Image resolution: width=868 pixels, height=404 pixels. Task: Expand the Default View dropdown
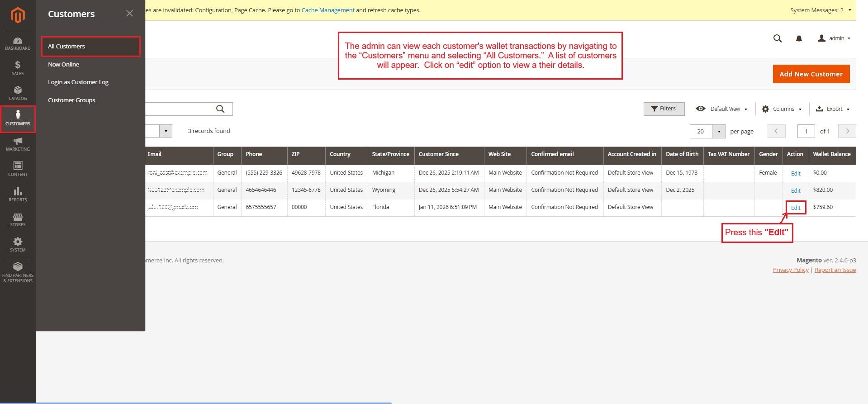pos(721,109)
